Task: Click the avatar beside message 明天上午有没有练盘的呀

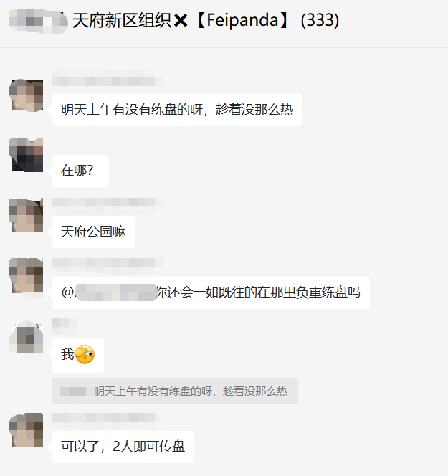Action: 27,95
